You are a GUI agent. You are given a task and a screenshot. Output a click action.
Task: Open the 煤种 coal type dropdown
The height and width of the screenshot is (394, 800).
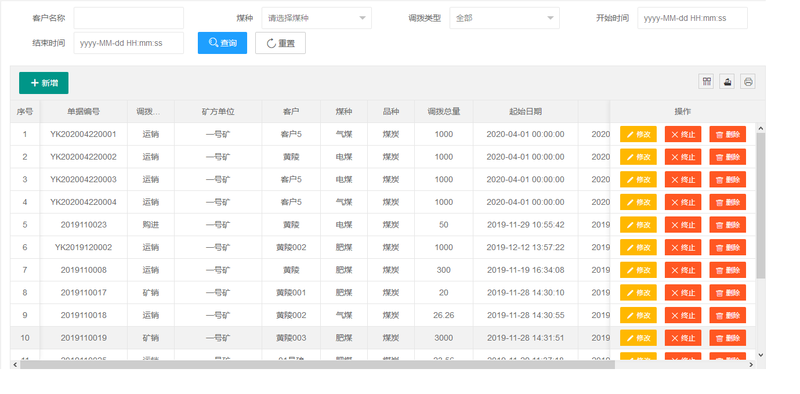tap(316, 18)
